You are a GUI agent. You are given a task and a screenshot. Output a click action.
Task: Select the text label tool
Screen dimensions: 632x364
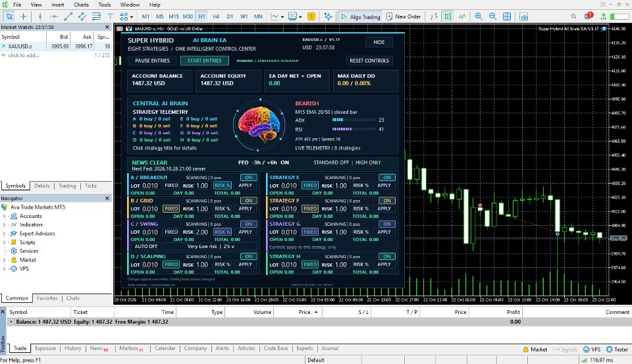[110, 16]
